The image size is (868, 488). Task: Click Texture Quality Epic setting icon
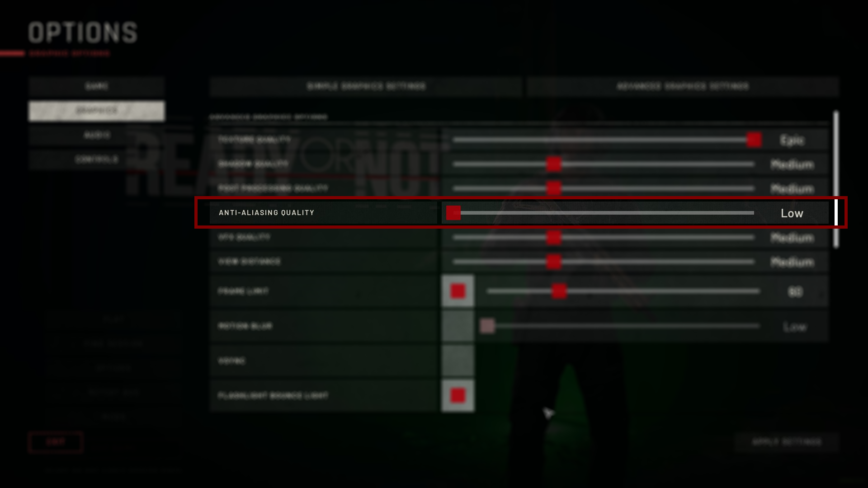point(754,140)
